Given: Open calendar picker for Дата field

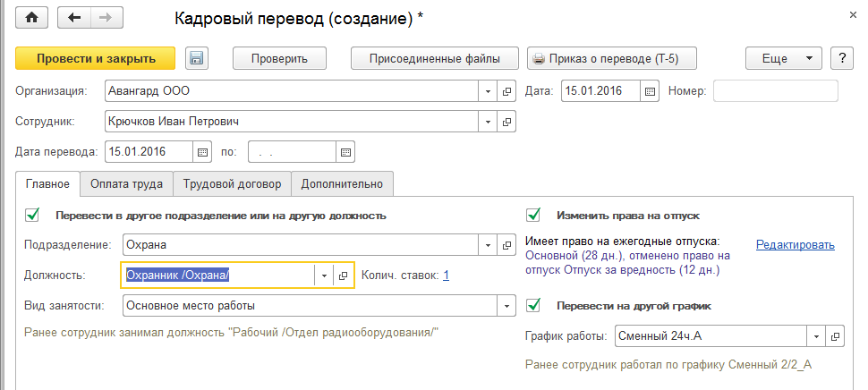Looking at the screenshot, I should [x=651, y=91].
